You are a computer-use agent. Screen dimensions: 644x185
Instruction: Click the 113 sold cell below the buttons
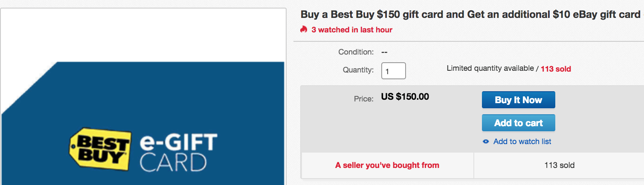click(x=559, y=165)
